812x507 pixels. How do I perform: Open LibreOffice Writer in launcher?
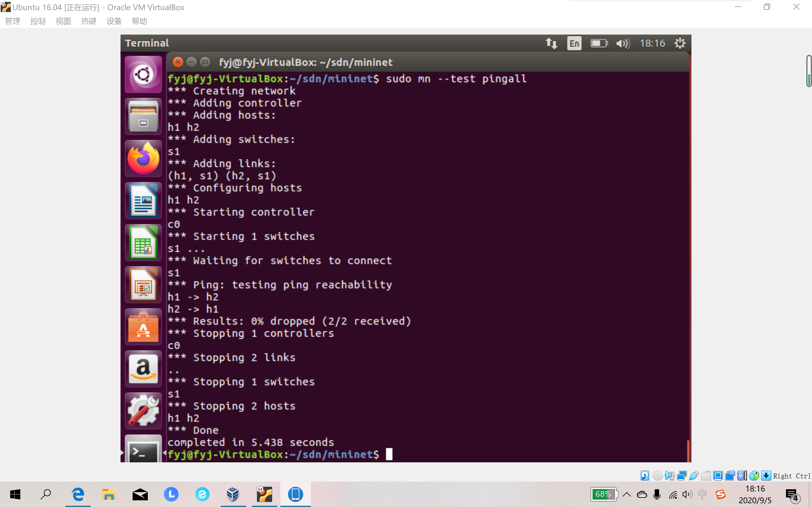click(143, 201)
